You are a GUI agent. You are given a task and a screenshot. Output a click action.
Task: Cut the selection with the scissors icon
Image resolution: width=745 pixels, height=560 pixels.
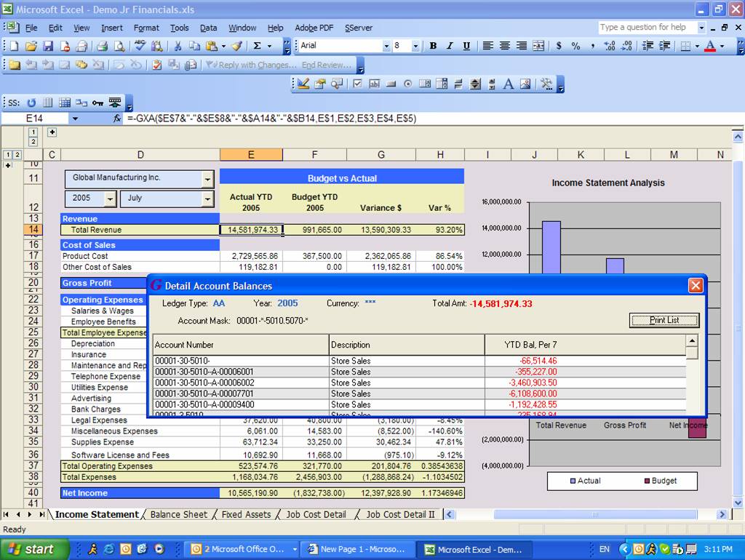[178, 46]
